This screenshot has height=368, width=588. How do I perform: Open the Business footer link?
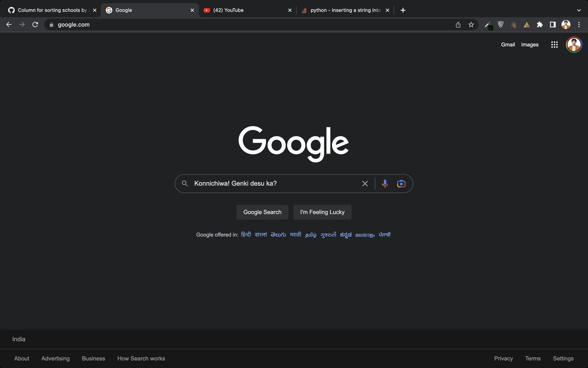click(x=94, y=358)
